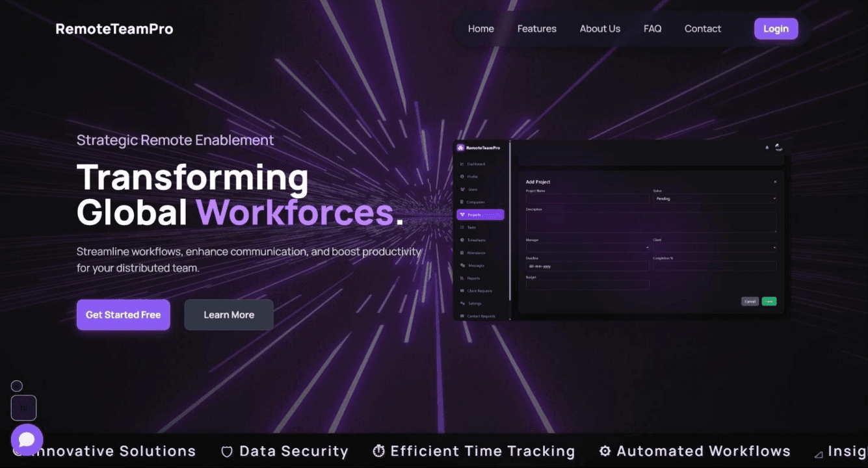Click the purple Login button
Viewport: 868px width, 468px height.
pyautogui.click(x=776, y=29)
